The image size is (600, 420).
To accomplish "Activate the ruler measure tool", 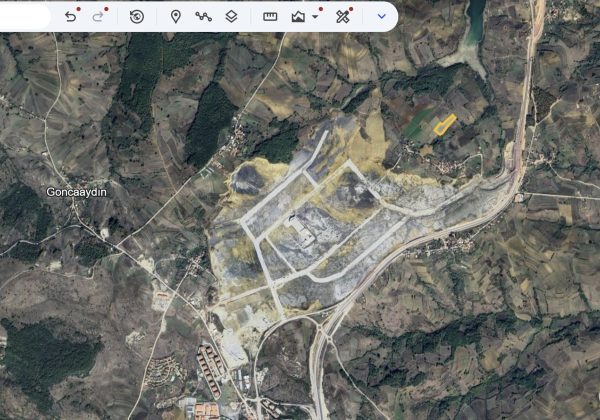I will click(x=270, y=16).
